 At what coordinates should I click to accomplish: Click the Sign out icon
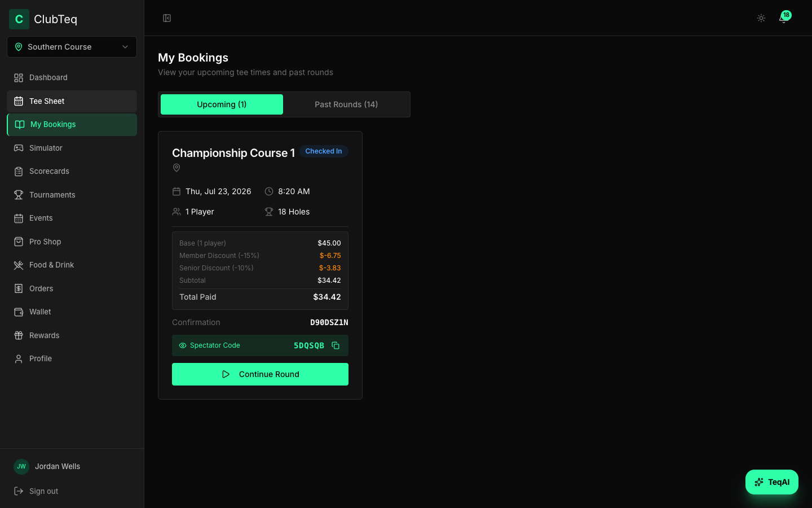[x=19, y=491]
